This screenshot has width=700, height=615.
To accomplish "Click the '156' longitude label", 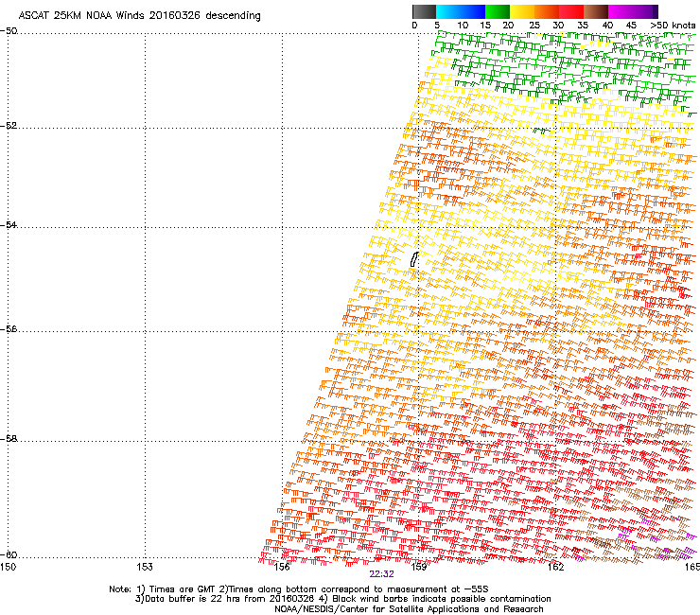I will pyautogui.click(x=282, y=567).
